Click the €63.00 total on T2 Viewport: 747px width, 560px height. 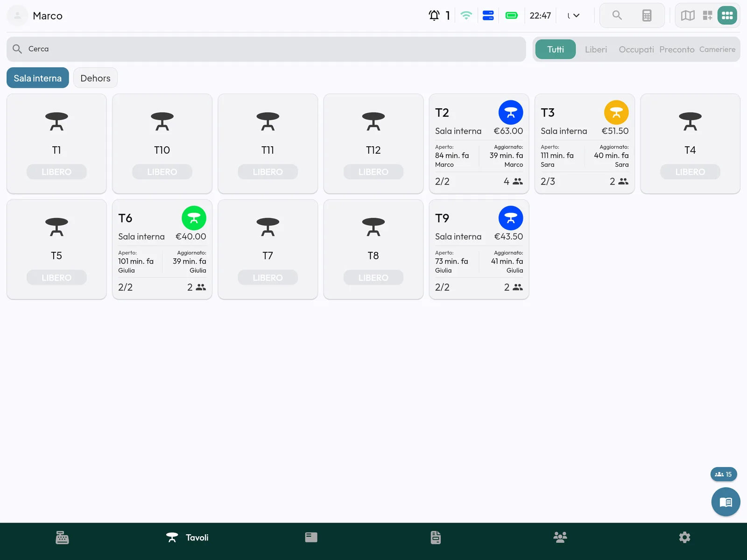click(508, 131)
